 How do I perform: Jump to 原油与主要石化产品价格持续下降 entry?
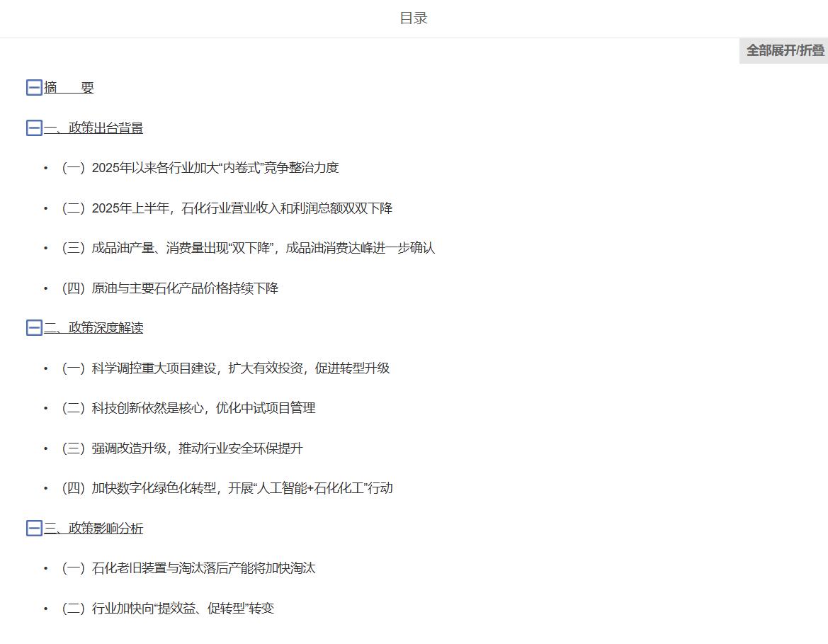170,288
